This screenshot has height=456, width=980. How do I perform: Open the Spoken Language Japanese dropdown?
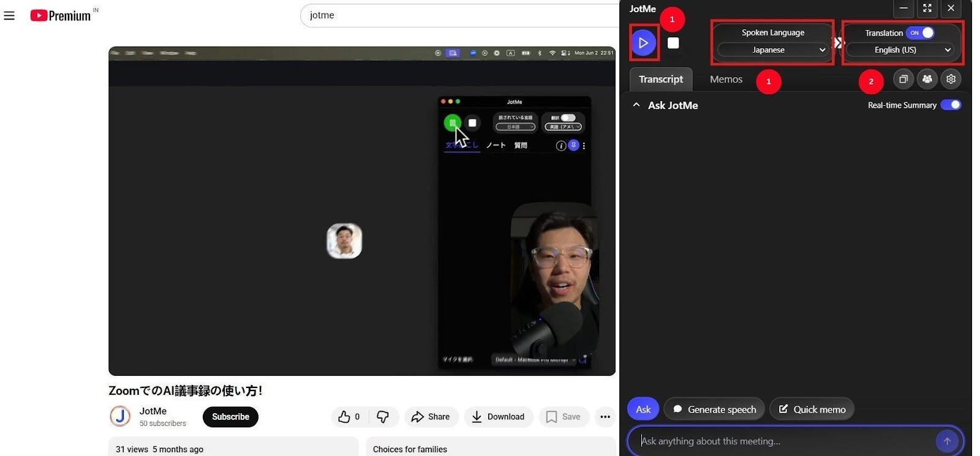[773, 50]
